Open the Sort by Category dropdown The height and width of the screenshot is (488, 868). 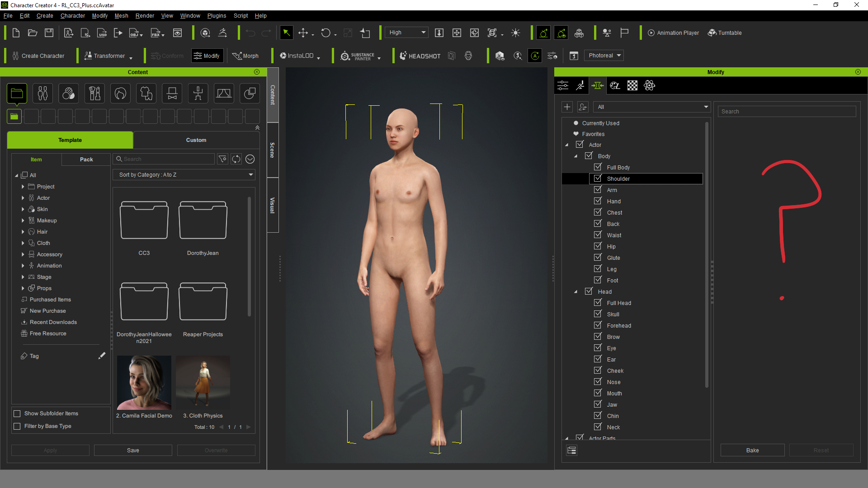coord(184,175)
